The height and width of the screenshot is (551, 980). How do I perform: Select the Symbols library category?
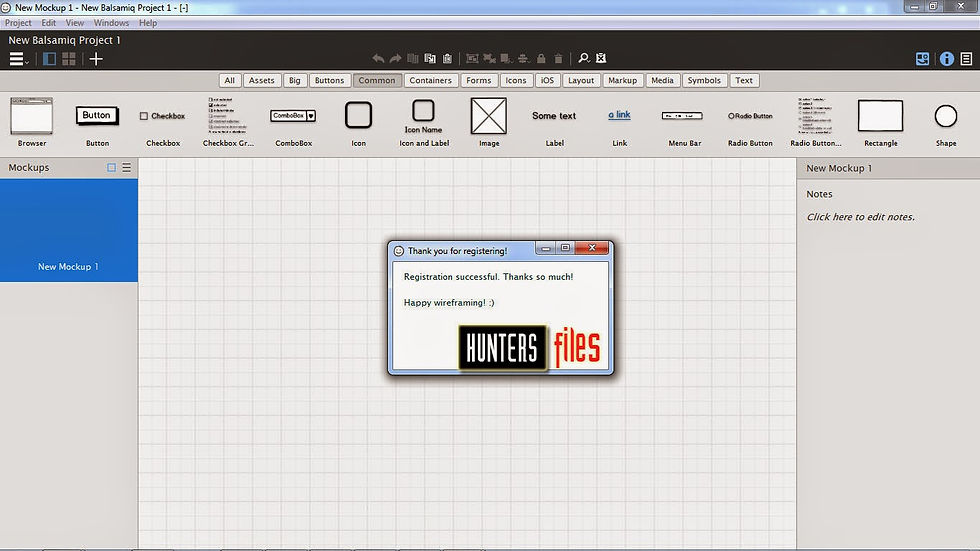click(x=704, y=81)
